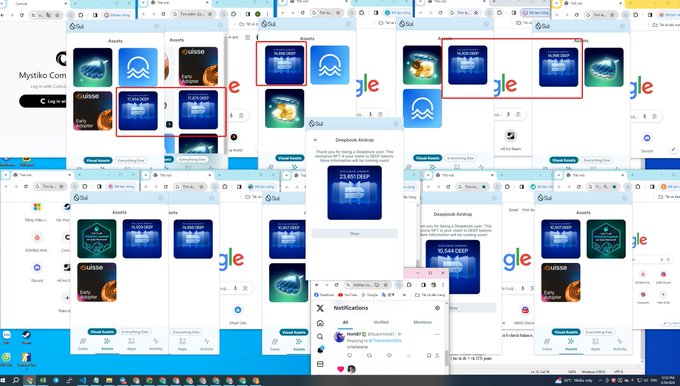Open the 17,834 DEEP airdrop NFT
Viewport: 680px width, 386px height.
138,110
